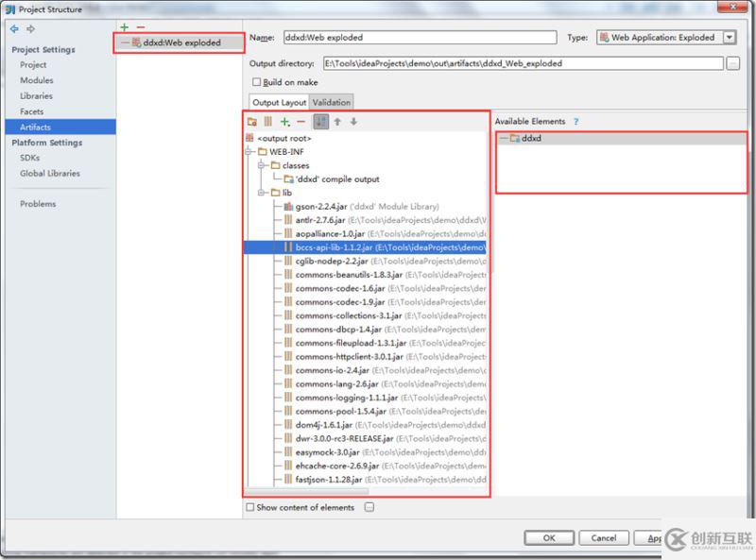Browse for the output directory with the ellipsis button
The image size is (756, 560).
733,63
